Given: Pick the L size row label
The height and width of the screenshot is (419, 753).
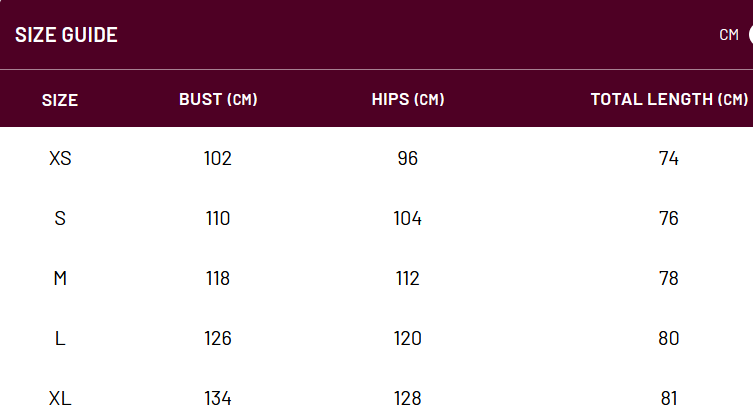Looking at the screenshot, I should click(x=60, y=338).
